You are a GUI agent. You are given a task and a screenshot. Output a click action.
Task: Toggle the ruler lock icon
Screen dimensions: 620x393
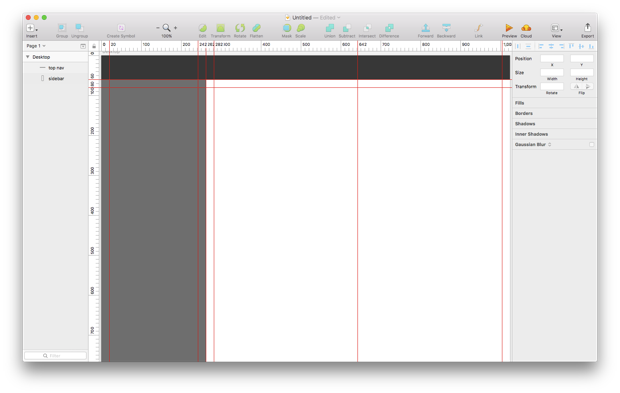(x=94, y=46)
